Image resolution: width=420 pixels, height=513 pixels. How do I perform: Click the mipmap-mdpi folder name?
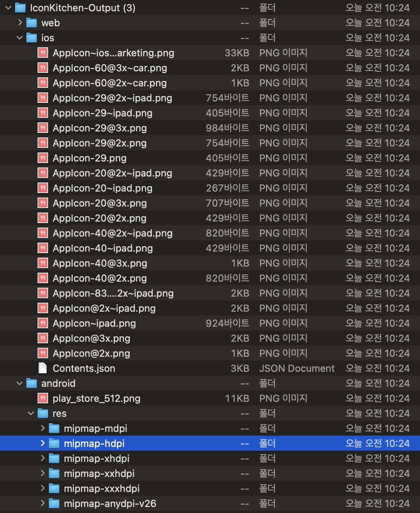(95, 429)
